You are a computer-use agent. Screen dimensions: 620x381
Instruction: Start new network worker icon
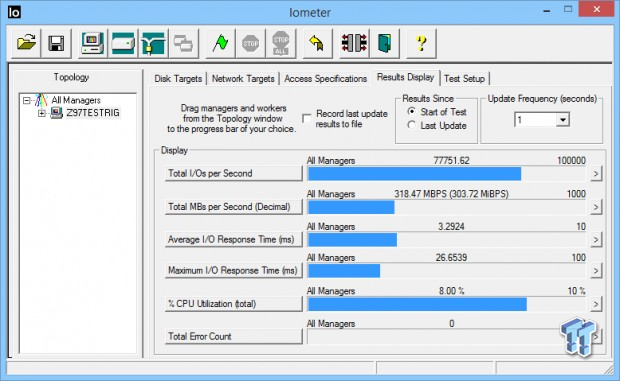coord(153,43)
